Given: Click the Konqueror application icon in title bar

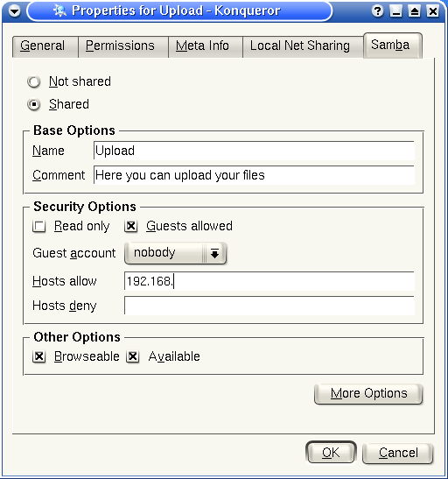Looking at the screenshot, I should (x=59, y=11).
